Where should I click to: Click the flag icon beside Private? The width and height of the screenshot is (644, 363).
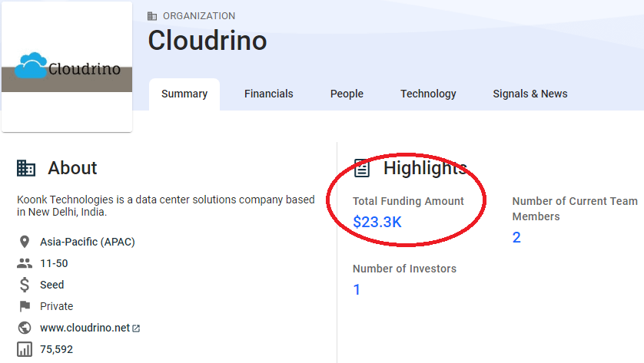pyautogui.click(x=25, y=306)
